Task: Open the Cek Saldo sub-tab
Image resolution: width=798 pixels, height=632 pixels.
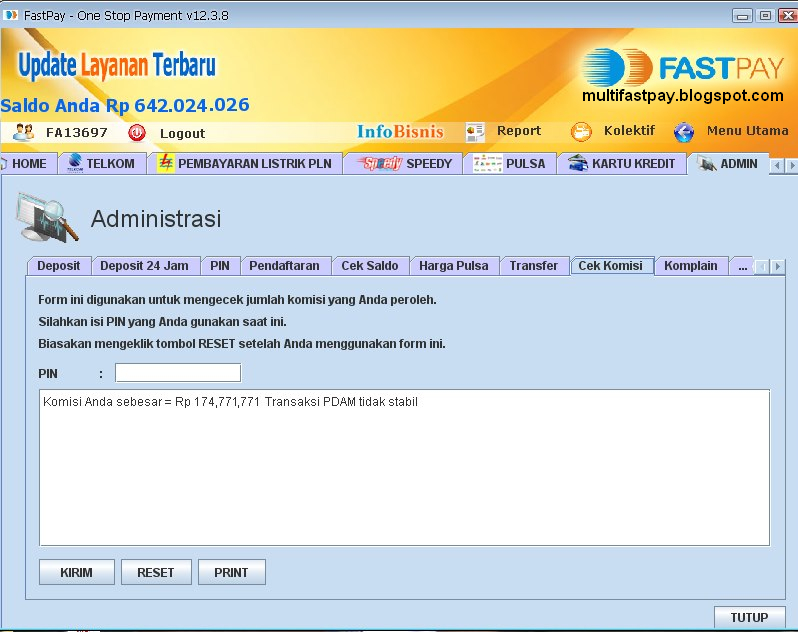Action: tap(370, 266)
